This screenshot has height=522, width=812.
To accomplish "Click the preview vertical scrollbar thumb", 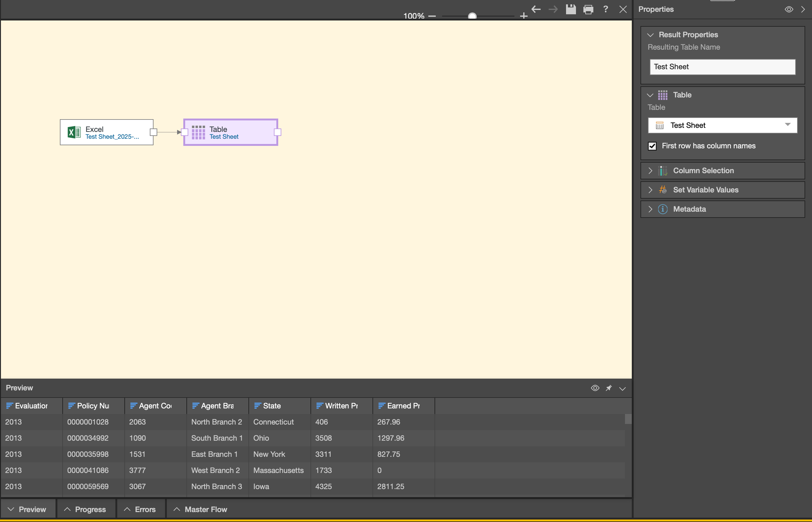I will 628,419.
